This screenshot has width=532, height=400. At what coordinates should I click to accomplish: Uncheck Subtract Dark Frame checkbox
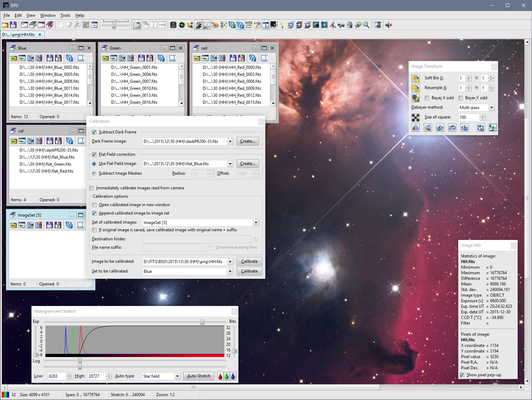(x=94, y=132)
